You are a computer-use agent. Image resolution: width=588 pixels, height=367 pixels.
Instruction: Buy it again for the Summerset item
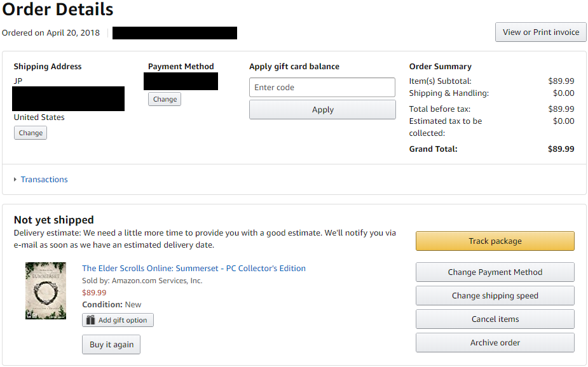point(111,345)
